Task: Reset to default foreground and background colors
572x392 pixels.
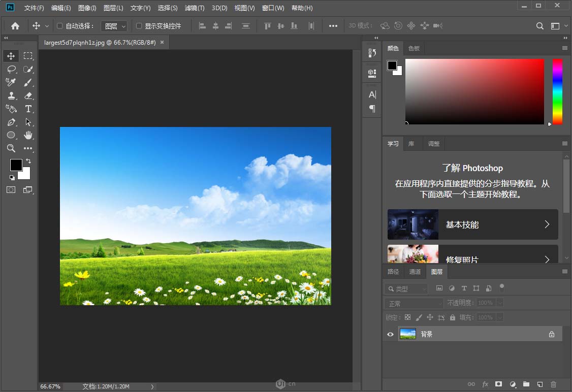Action: tap(12, 178)
